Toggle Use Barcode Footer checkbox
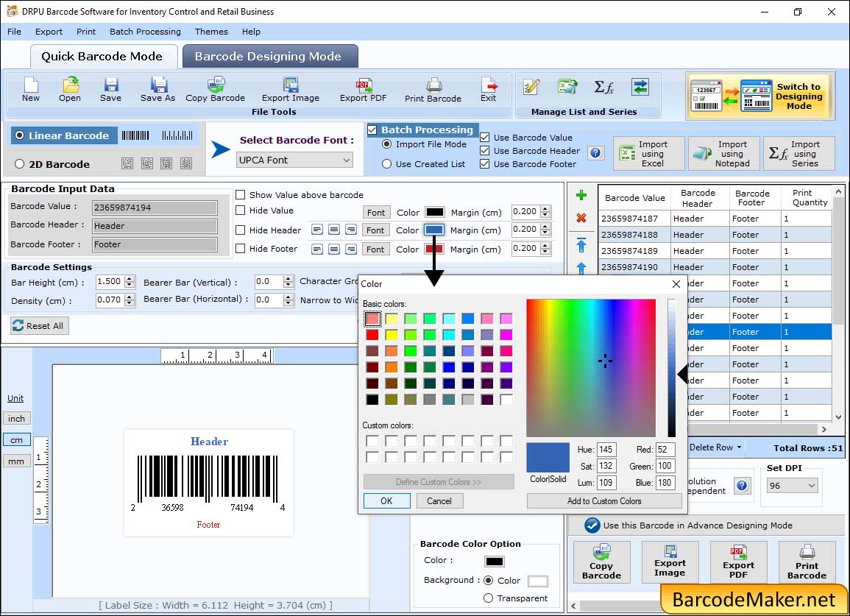Viewport: 850px width, 616px height. click(485, 164)
